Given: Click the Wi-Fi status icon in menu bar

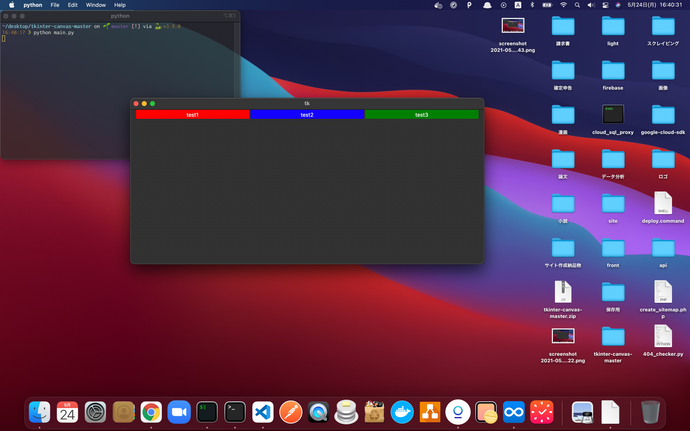Looking at the screenshot, I should coord(563,5).
